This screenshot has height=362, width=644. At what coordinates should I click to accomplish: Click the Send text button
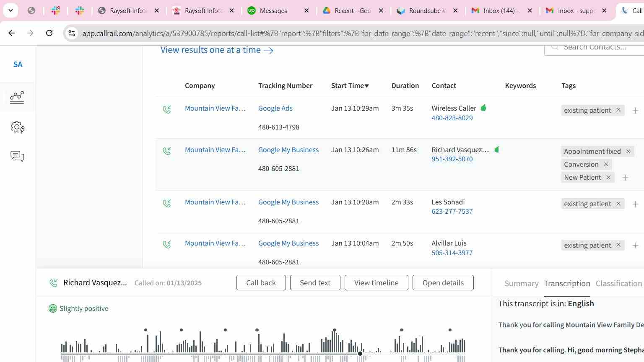tap(315, 283)
